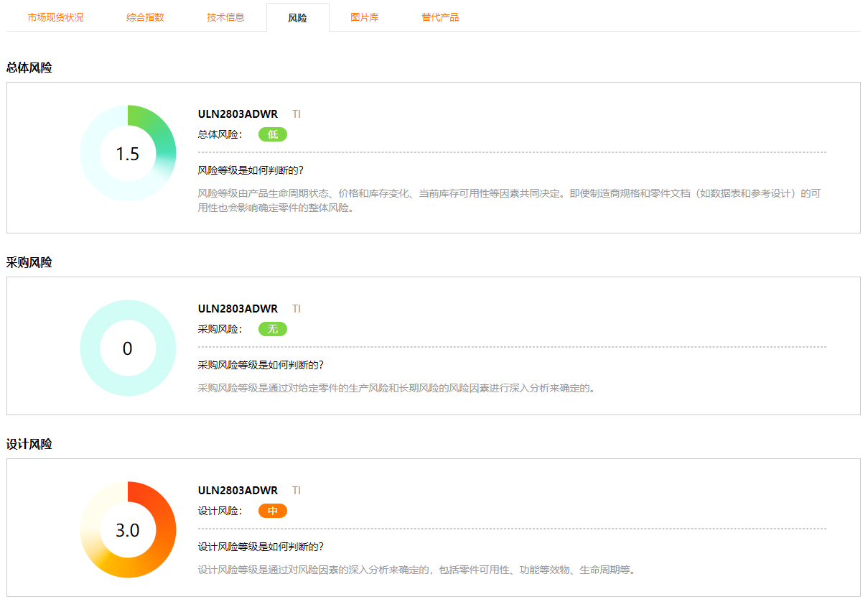The width and height of the screenshot is (868, 602).
Task: Switch to the 综合指数 tab
Action: 145,17
